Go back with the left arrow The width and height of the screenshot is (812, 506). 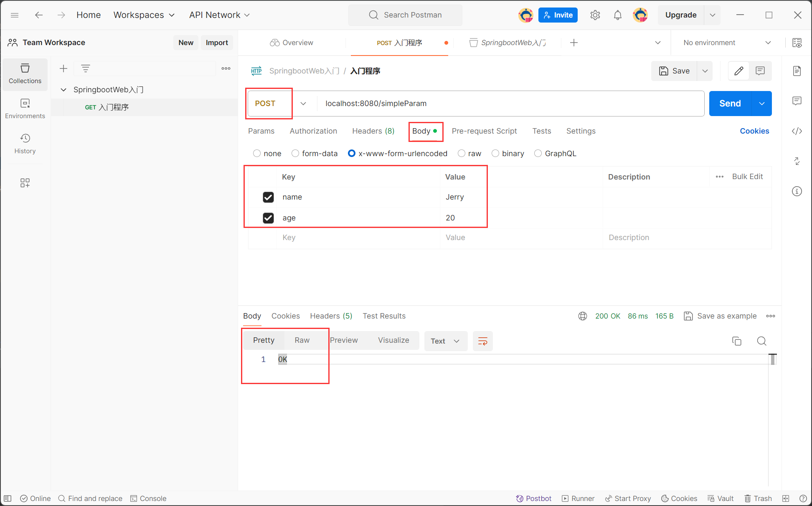coord(39,15)
